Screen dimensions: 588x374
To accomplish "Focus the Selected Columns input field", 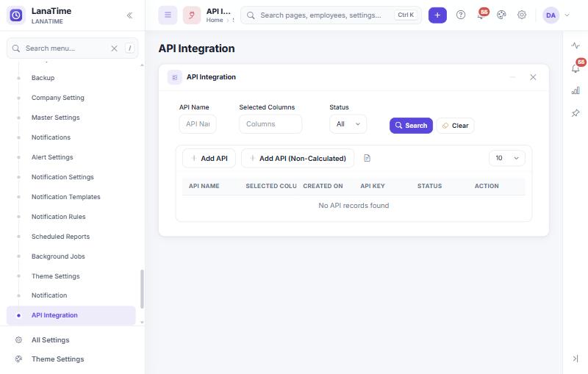I will click(270, 124).
